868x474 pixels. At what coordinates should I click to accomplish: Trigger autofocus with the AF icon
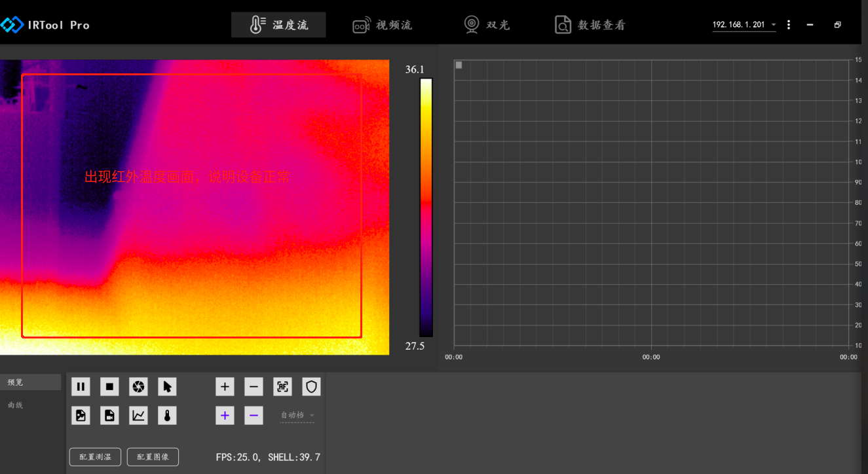tap(282, 387)
